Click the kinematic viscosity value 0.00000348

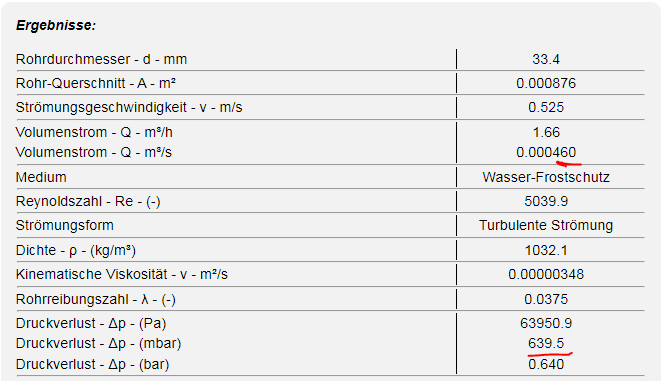pos(546,274)
